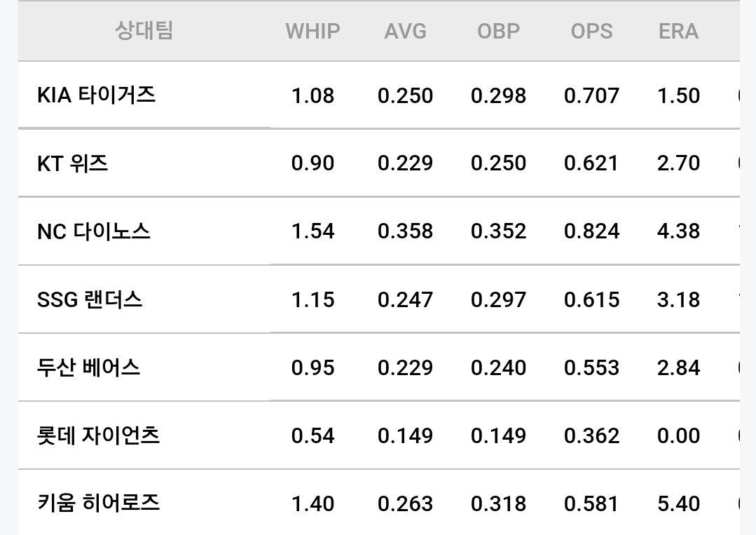
Task: Sort by the AVG column header
Action: click(x=406, y=32)
